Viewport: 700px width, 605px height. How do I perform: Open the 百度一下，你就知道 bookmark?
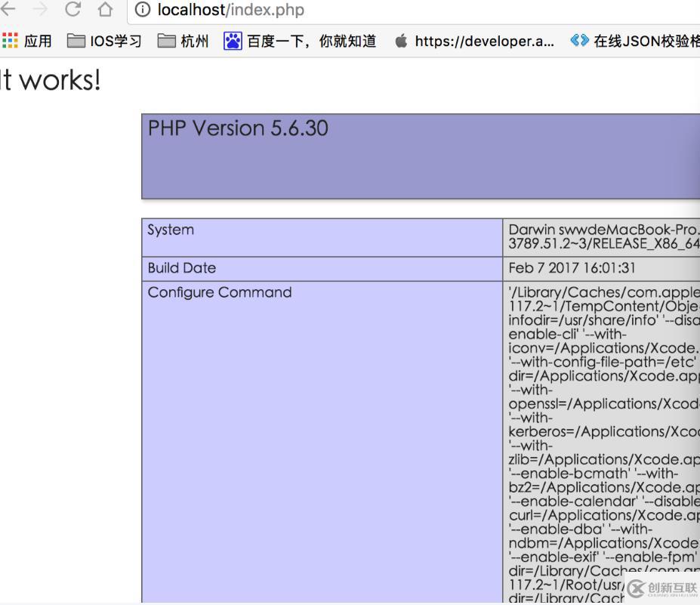pyautogui.click(x=300, y=41)
